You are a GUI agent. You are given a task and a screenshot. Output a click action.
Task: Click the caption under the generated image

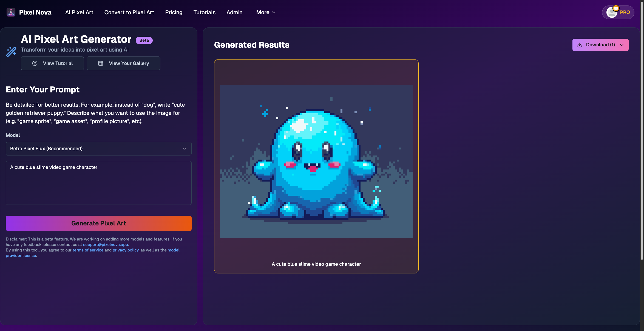pos(316,264)
